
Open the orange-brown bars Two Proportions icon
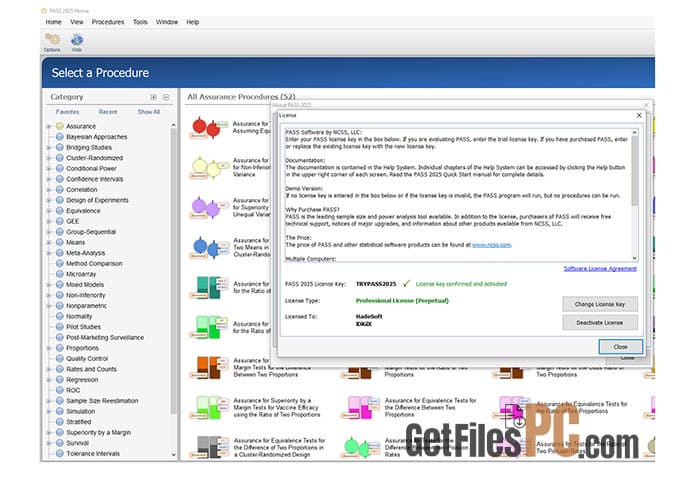pos(208,367)
